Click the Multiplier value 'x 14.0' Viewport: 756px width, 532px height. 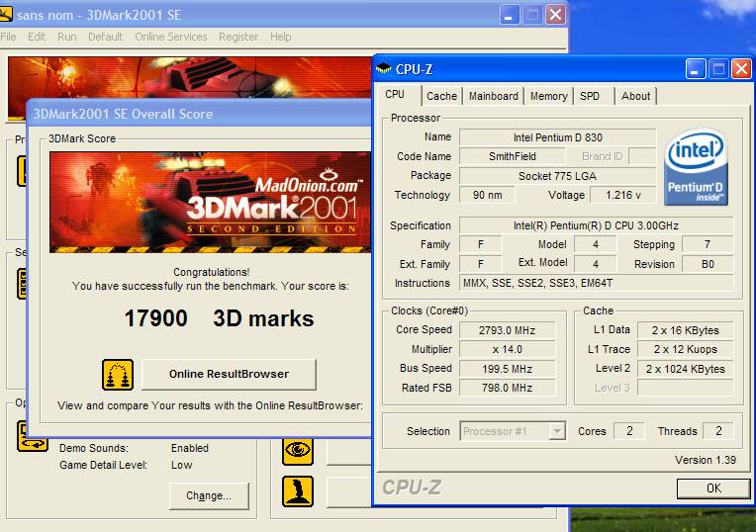(x=507, y=349)
